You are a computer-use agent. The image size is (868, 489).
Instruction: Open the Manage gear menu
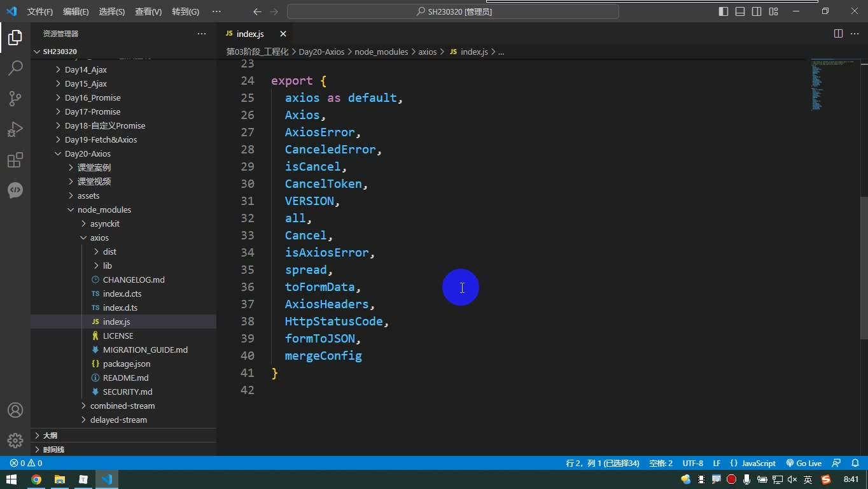(x=15, y=441)
